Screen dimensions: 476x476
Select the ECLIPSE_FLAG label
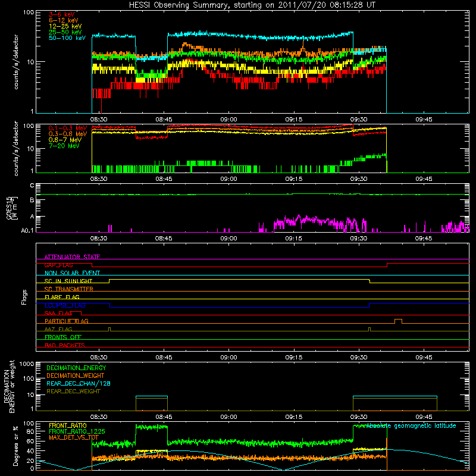click(x=65, y=305)
